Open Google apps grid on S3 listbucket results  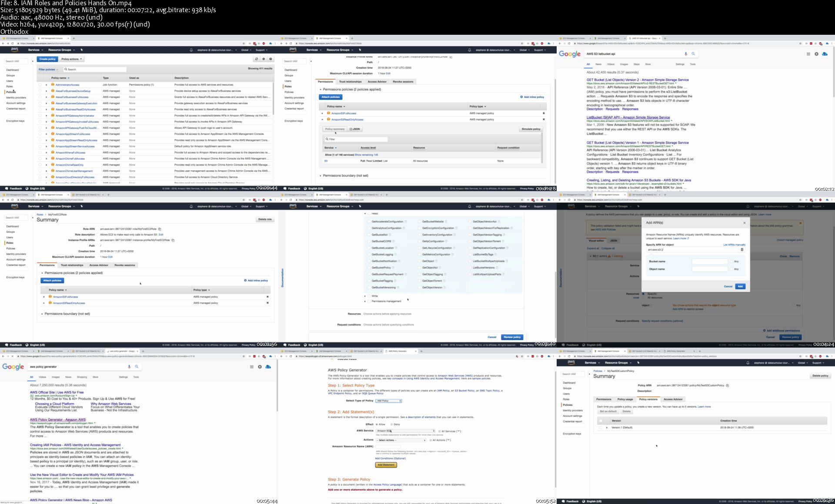808,54
